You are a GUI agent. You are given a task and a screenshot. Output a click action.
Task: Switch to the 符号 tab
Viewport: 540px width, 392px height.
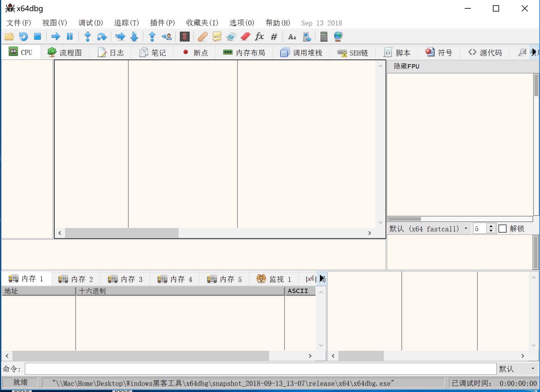439,52
